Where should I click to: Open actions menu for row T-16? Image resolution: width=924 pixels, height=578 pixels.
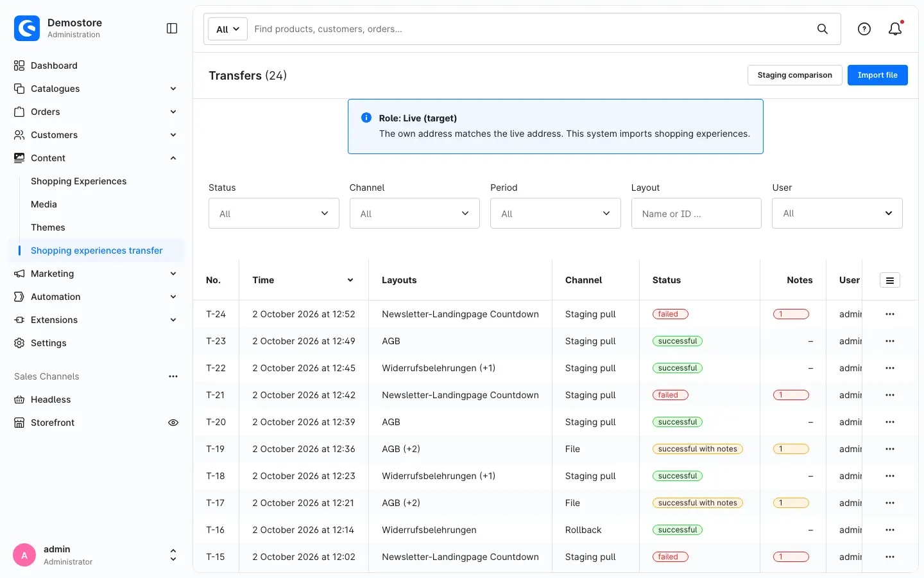click(890, 530)
